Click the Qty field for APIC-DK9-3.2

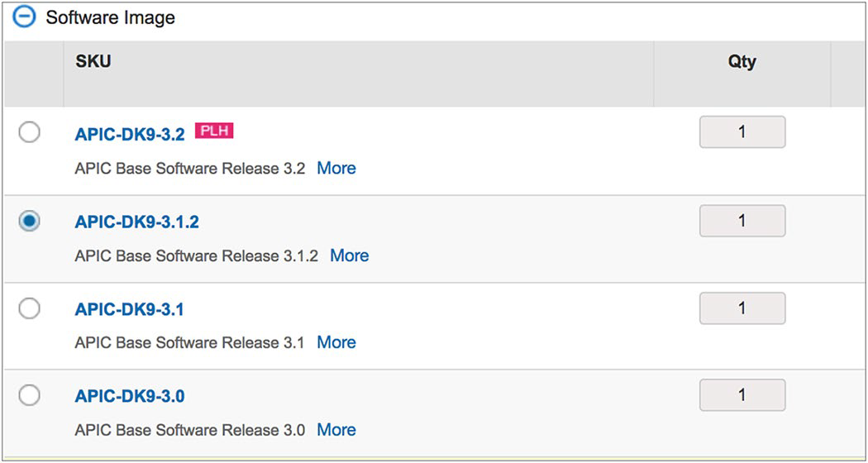coord(742,132)
